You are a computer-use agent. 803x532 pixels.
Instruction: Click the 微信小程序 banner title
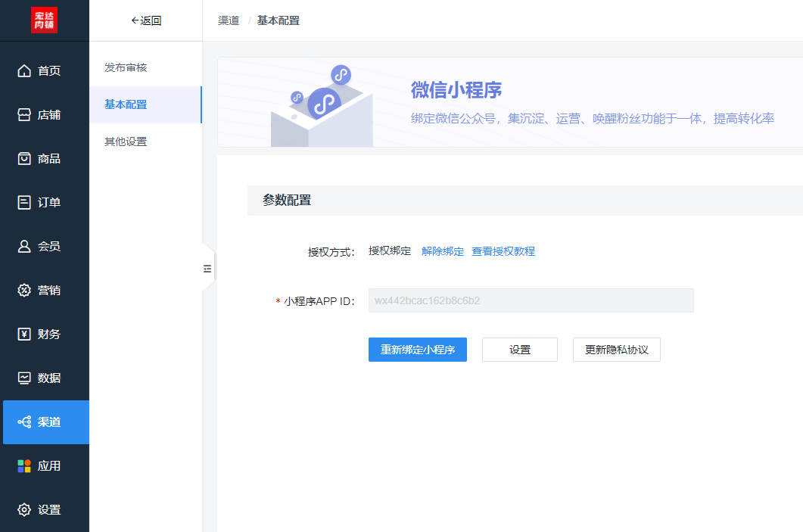tap(456, 90)
